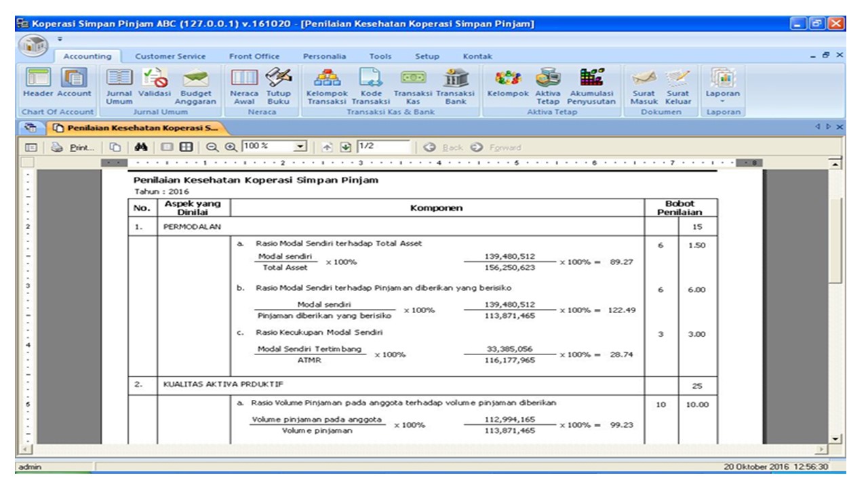Switch to the Customer Service ribbon tab

[170, 57]
